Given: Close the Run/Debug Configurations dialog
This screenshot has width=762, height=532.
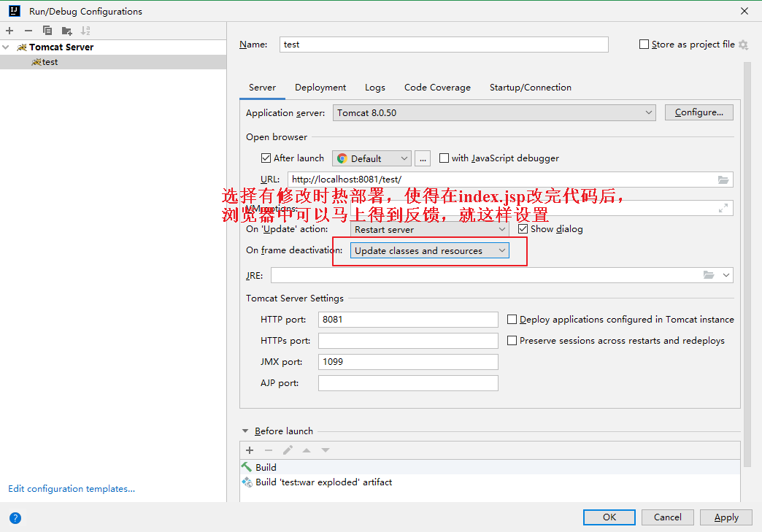Looking at the screenshot, I should (744, 11).
